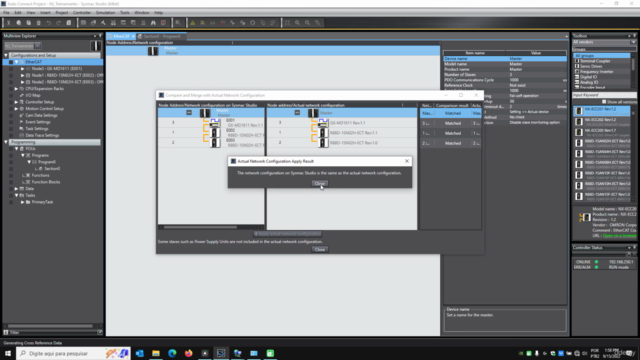
Task: Switch to the Section0 - Program0 tab
Action: tap(162, 36)
